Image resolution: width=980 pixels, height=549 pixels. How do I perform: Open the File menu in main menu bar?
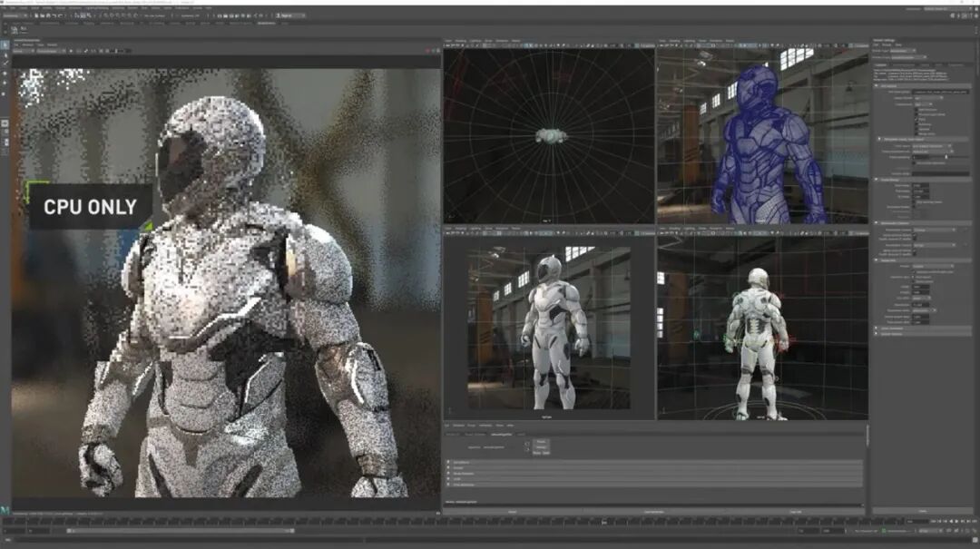point(5,8)
